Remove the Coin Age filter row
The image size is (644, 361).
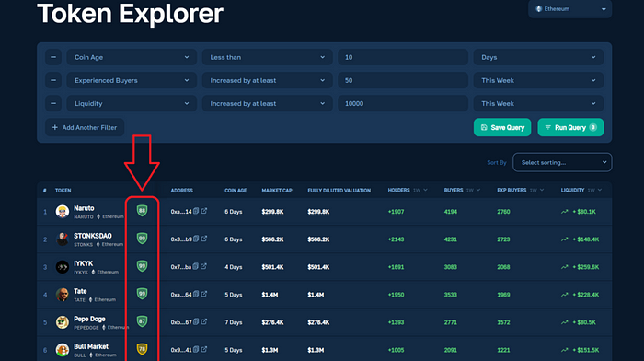click(x=53, y=57)
